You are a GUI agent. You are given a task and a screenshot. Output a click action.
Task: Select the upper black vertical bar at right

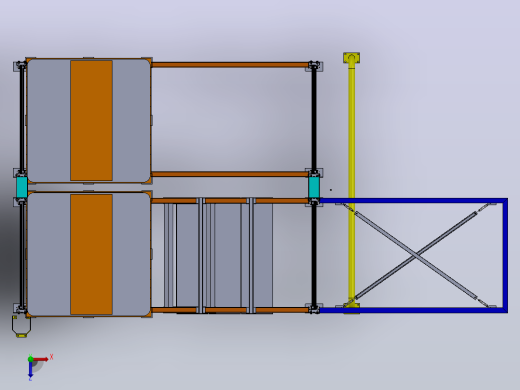314,119
